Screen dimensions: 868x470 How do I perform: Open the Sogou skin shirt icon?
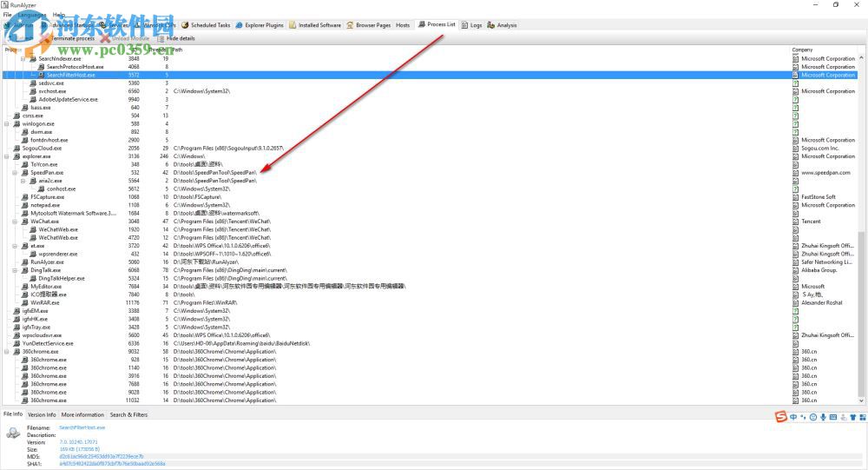853,417
